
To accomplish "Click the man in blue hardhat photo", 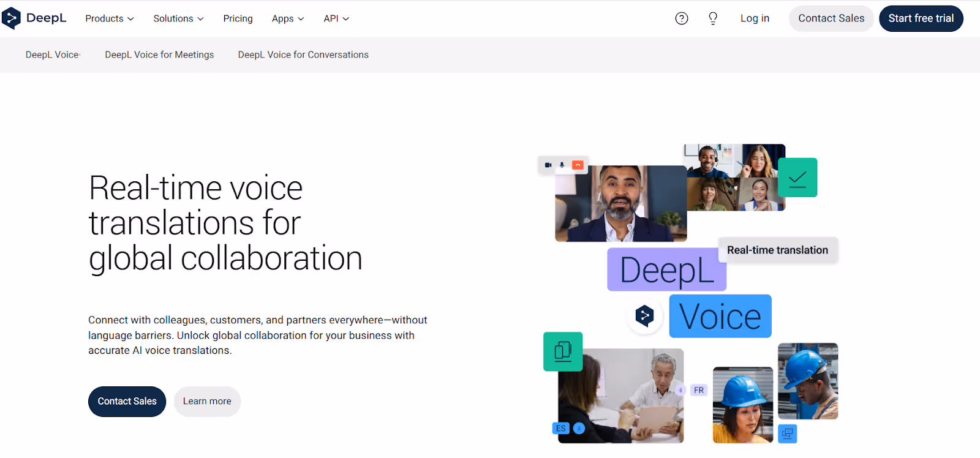I will pyautogui.click(x=808, y=381).
